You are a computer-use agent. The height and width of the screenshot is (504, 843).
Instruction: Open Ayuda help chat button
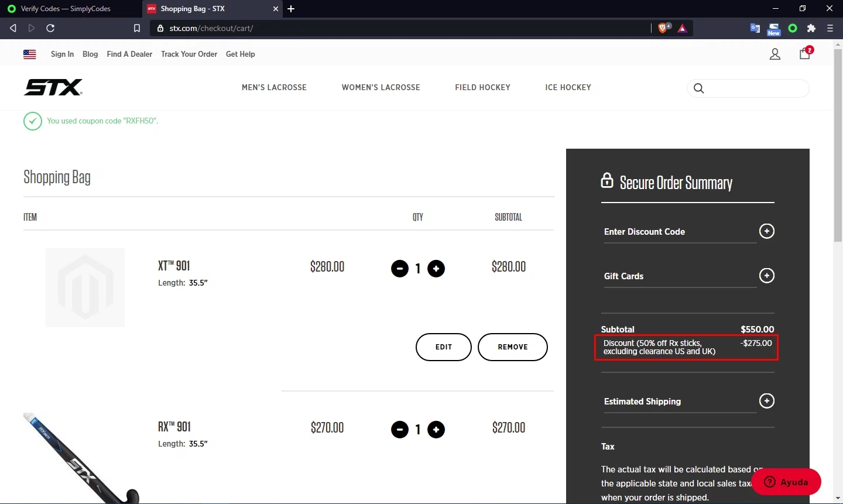click(786, 482)
